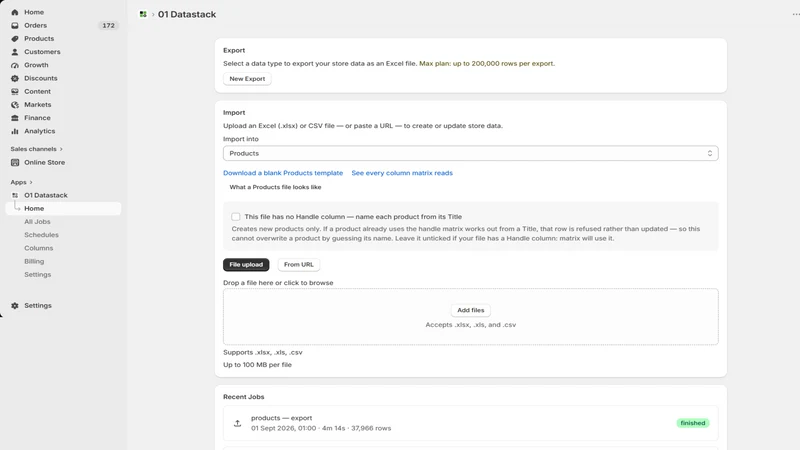Click the Max plan 200,000 rows note
This screenshot has height=450, width=800.
[487, 64]
